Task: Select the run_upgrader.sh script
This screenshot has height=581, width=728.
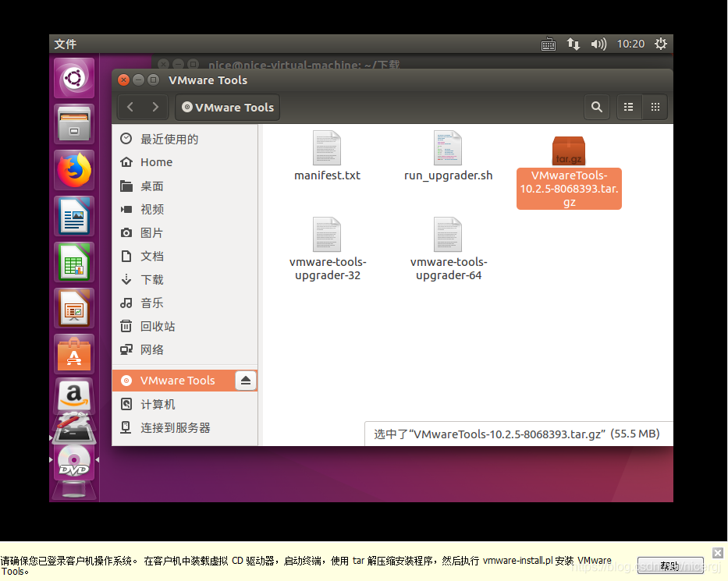Action: [448, 156]
